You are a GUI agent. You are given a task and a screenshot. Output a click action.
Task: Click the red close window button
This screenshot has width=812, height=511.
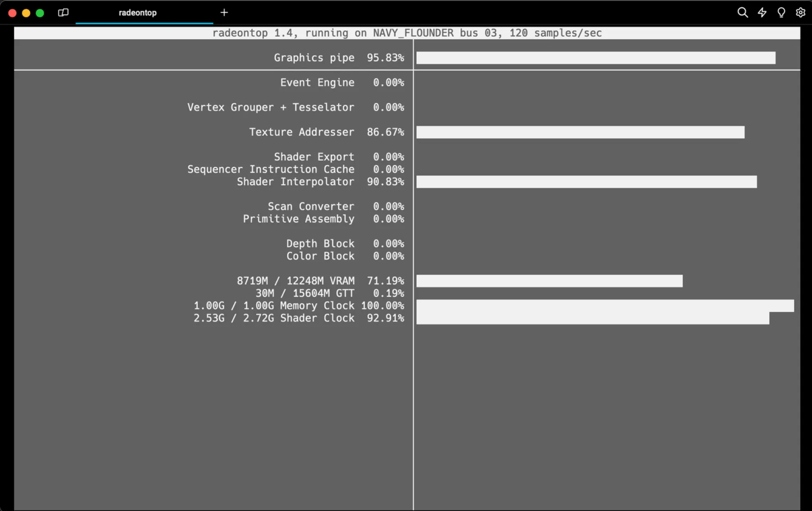pos(12,13)
